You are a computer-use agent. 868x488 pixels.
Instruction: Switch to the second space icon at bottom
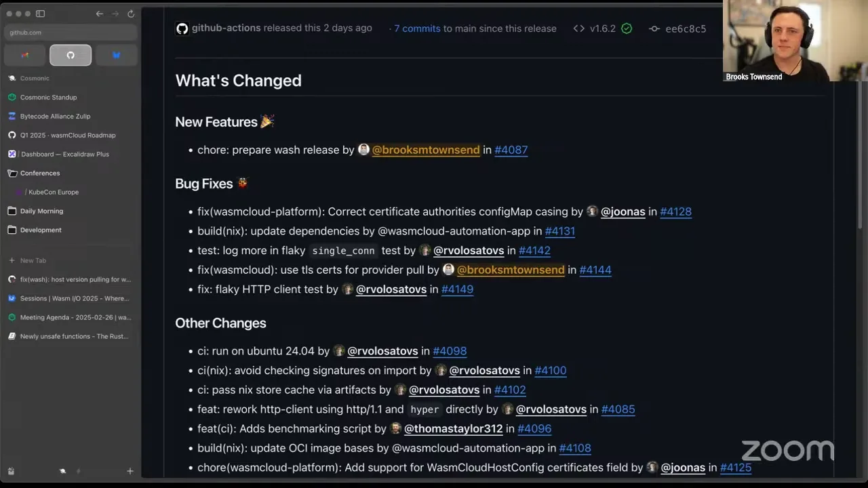(x=78, y=471)
